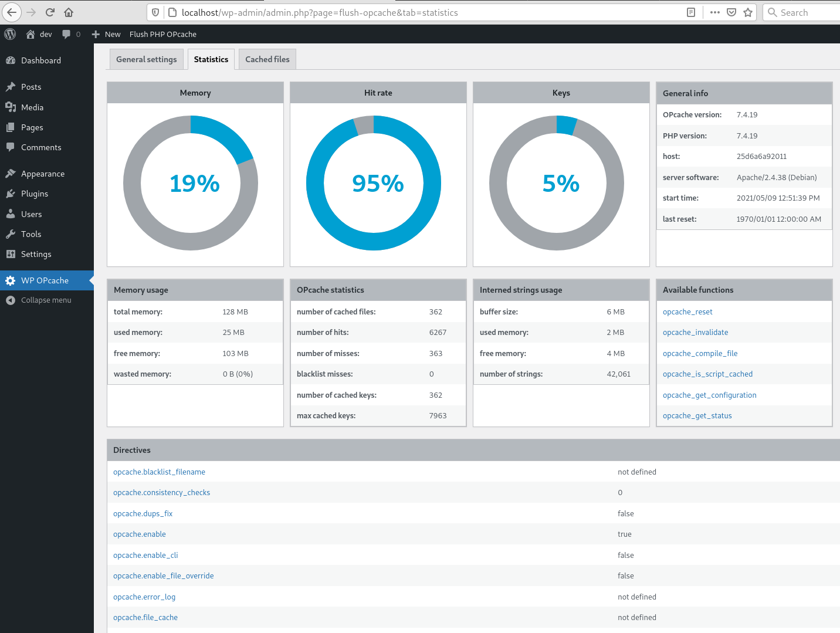Click the Keys 5% donut chart
Viewport: 840px width, 633px height.
(557, 183)
